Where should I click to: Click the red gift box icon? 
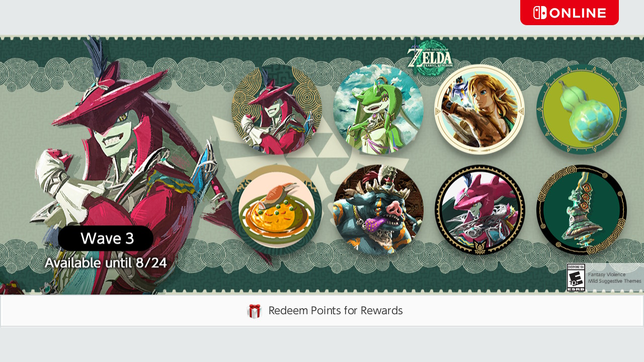pos(254,311)
